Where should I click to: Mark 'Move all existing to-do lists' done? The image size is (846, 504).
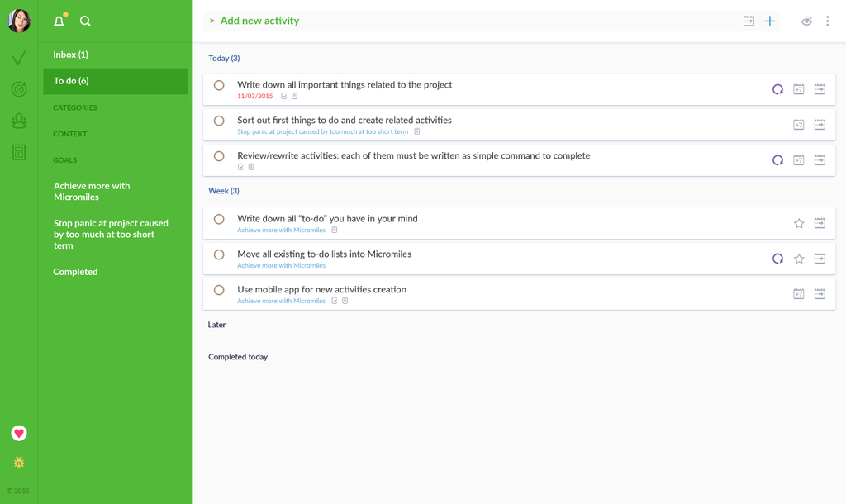[219, 254]
